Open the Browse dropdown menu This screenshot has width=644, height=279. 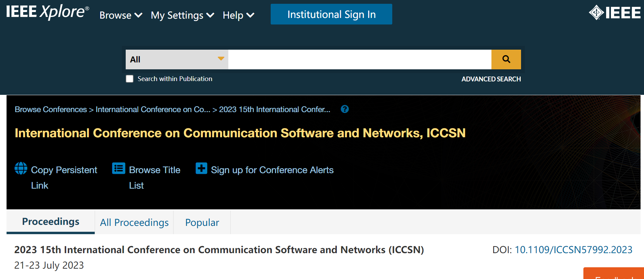click(x=121, y=15)
